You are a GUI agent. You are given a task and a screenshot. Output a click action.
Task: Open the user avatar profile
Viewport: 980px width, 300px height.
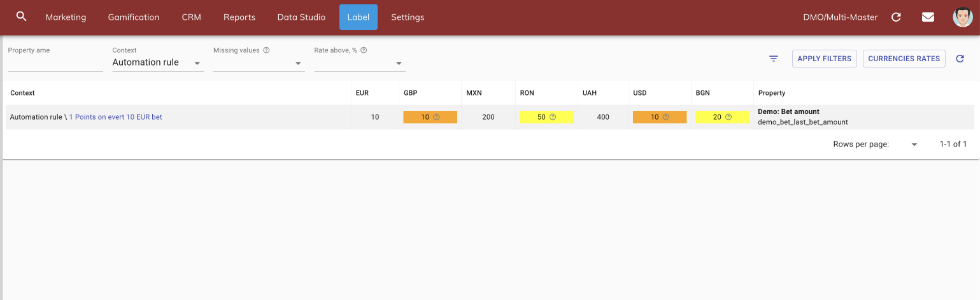pyautogui.click(x=962, y=17)
